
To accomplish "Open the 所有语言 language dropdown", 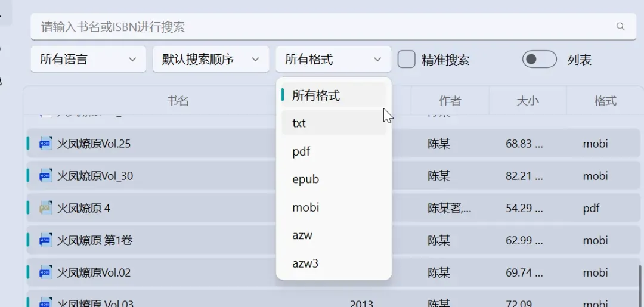I will coord(88,60).
